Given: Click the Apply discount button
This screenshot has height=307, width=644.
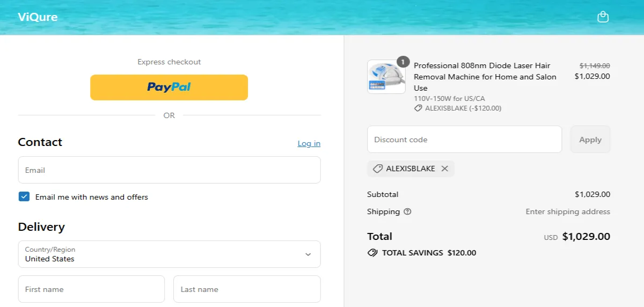Looking at the screenshot, I should coord(590,140).
